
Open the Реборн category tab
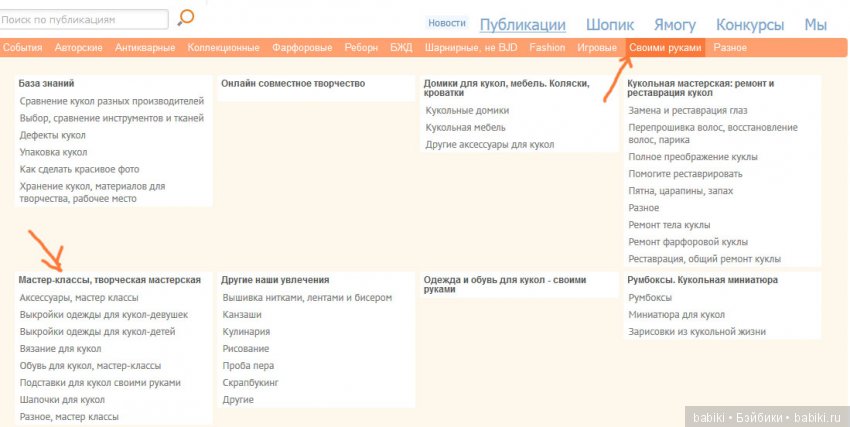click(x=361, y=48)
